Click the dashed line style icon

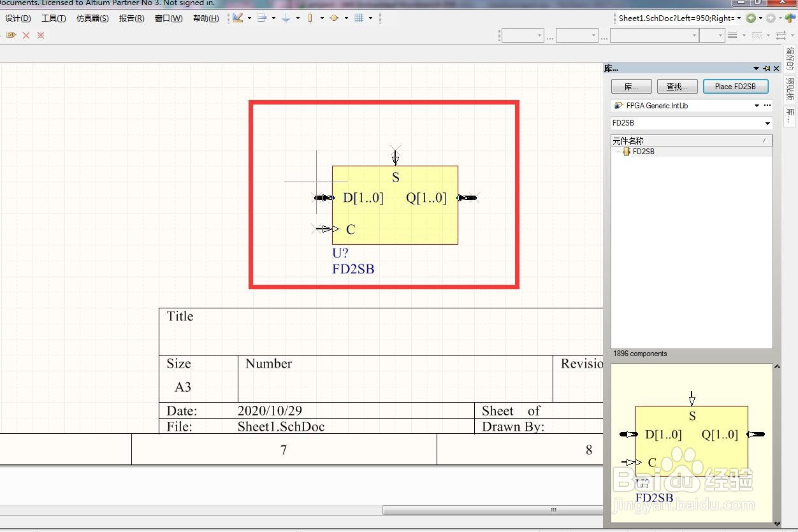click(757, 36)
